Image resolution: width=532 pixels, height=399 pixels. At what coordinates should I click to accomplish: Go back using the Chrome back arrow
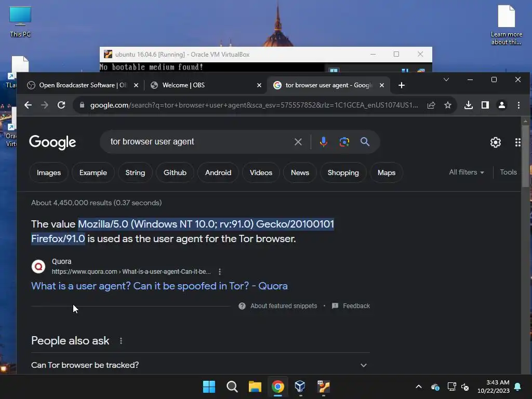click(28, 105)
